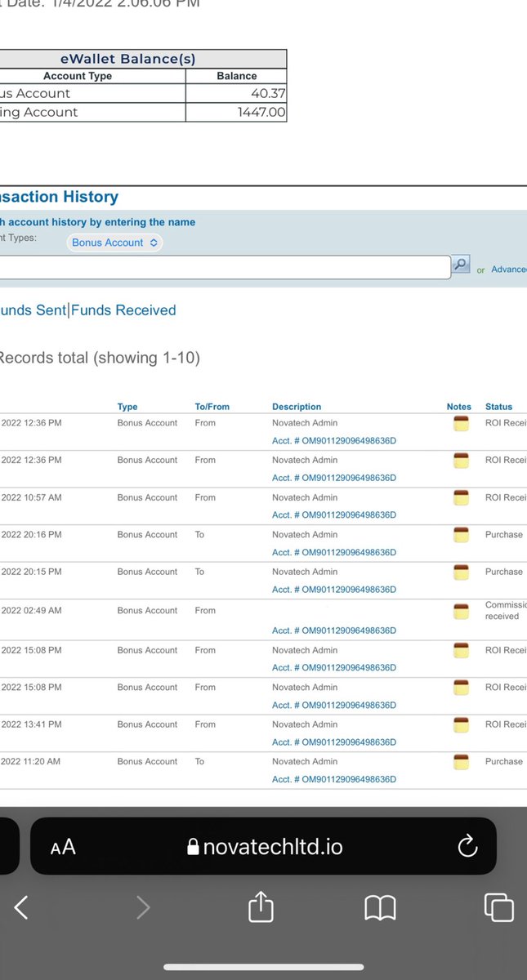Viewport: 527px width, 980px height.
Task: Click the Type column header
Action: point(127,407)
